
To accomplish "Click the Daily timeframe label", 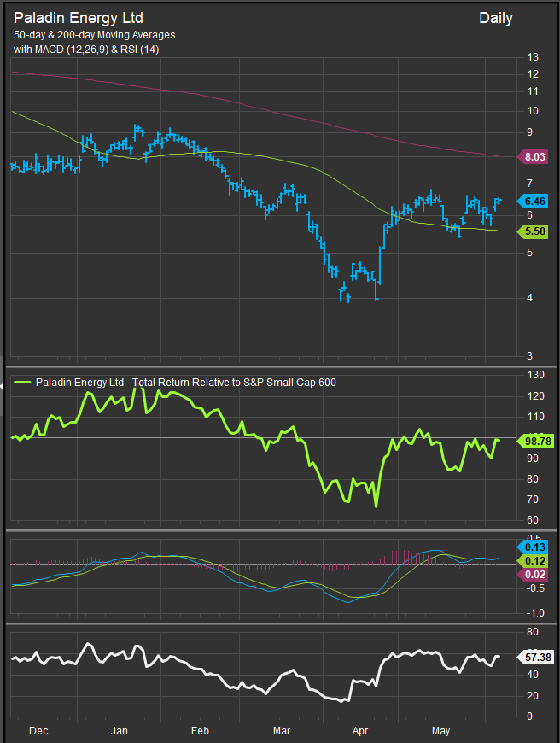I will [496, 19].
